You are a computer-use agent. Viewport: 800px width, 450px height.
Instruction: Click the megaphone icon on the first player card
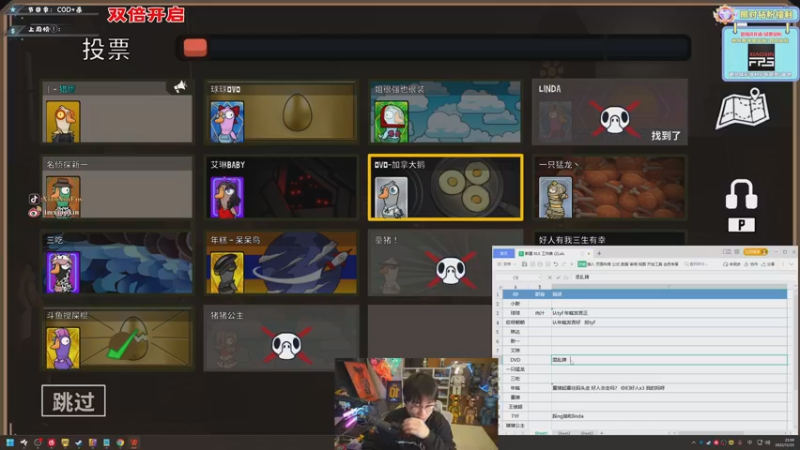pyautogui.click(x=180, y=87)
